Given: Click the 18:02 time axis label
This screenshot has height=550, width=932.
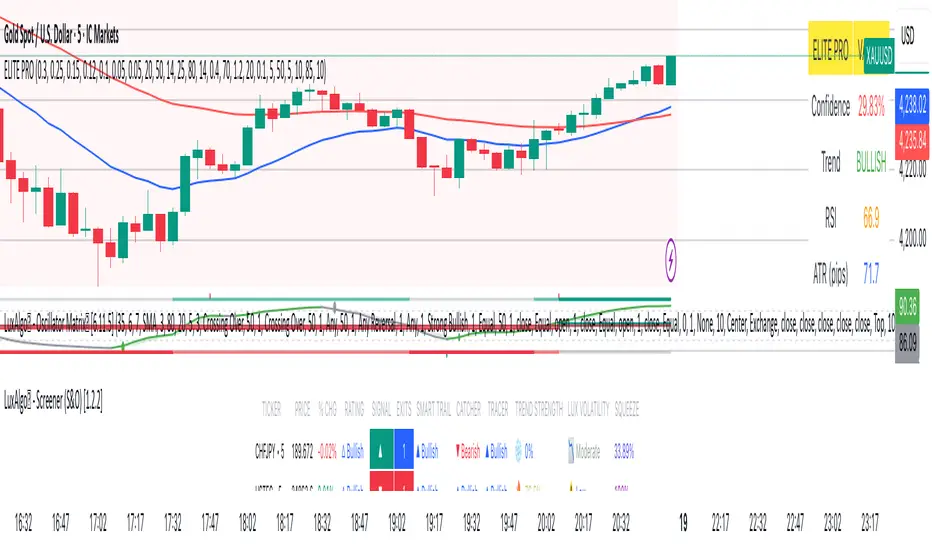Looking at the screenshot, I should [247, 523].
